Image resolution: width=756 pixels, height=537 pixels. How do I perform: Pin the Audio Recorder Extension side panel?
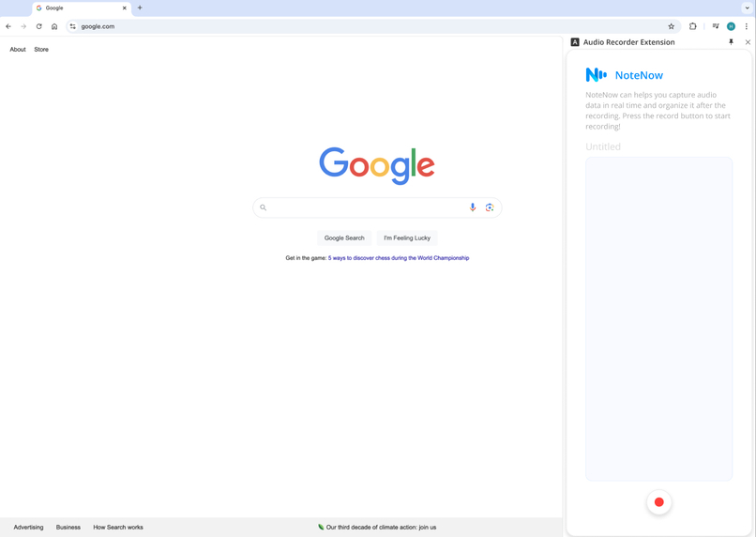[x=731, y=42]
